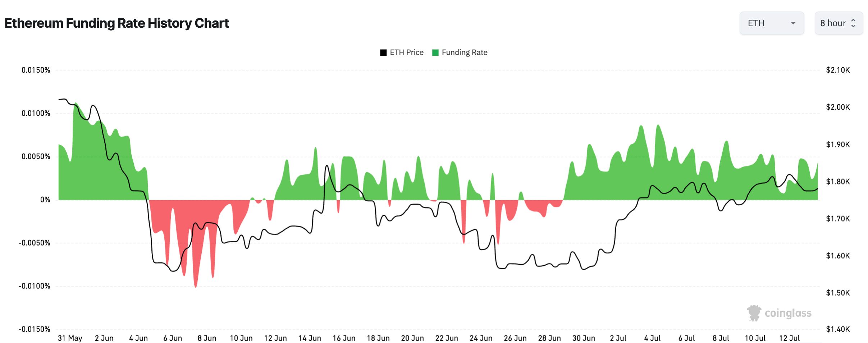Click the 0.0050% funding rate axis label

tap(36, 156)
